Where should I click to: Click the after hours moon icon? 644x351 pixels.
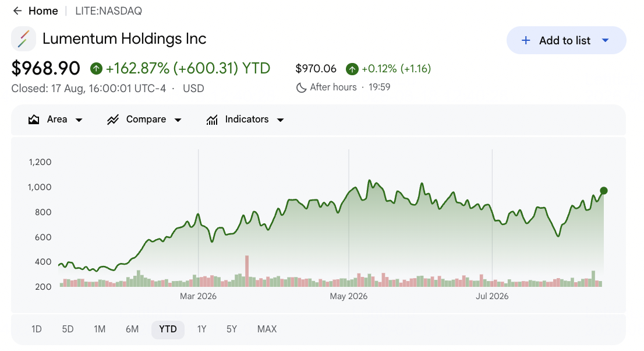[x=301, y=87]
